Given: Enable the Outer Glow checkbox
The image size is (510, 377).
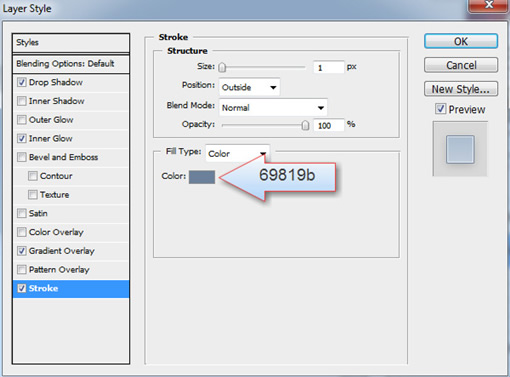Looking at the screenshot, I should pyautogui.click(x=22, y=120).
